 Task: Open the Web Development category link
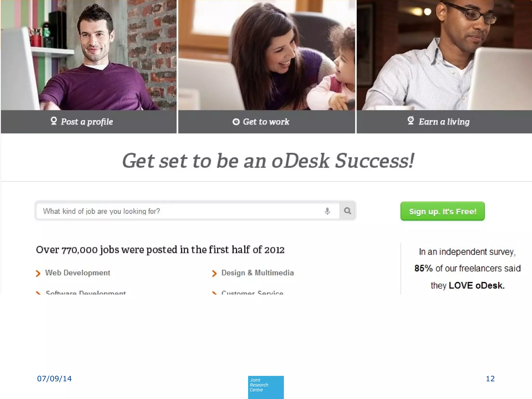coord(78,273)
